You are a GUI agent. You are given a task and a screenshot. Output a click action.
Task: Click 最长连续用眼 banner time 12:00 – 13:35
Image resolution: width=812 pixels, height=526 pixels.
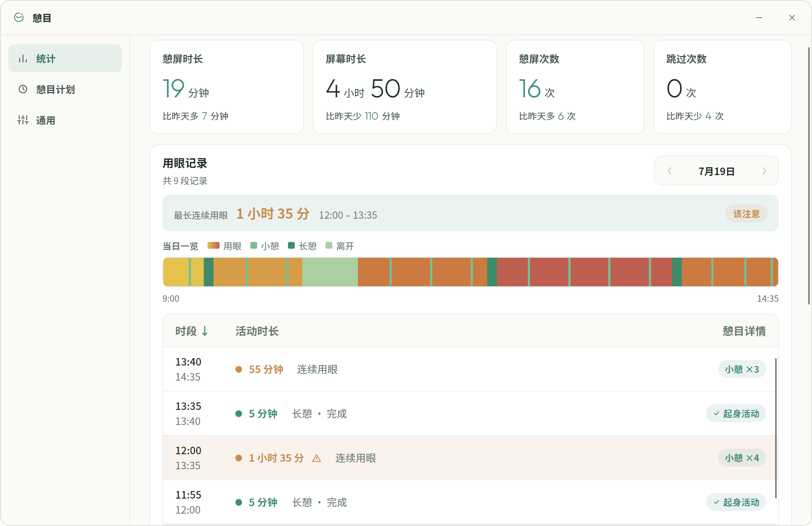pyautogui.click(x=348, y=215)
